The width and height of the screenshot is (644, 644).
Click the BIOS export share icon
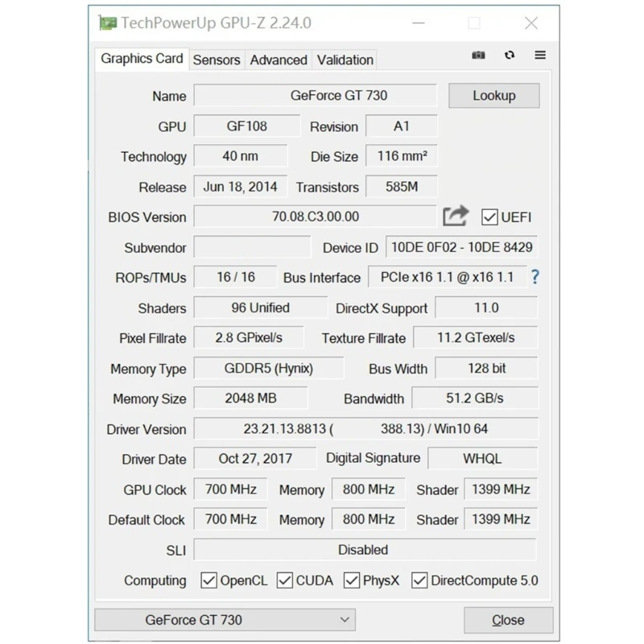pos(456,216)
